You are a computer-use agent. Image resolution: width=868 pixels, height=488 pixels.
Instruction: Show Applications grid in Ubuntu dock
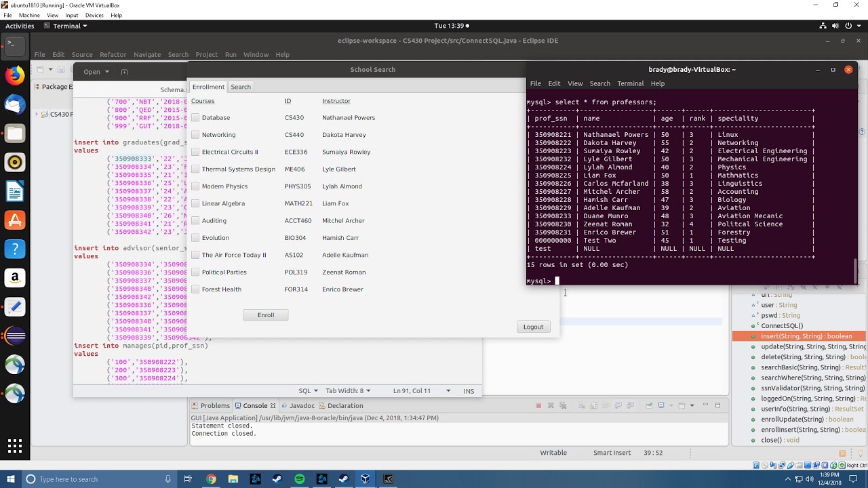[15, 446]
